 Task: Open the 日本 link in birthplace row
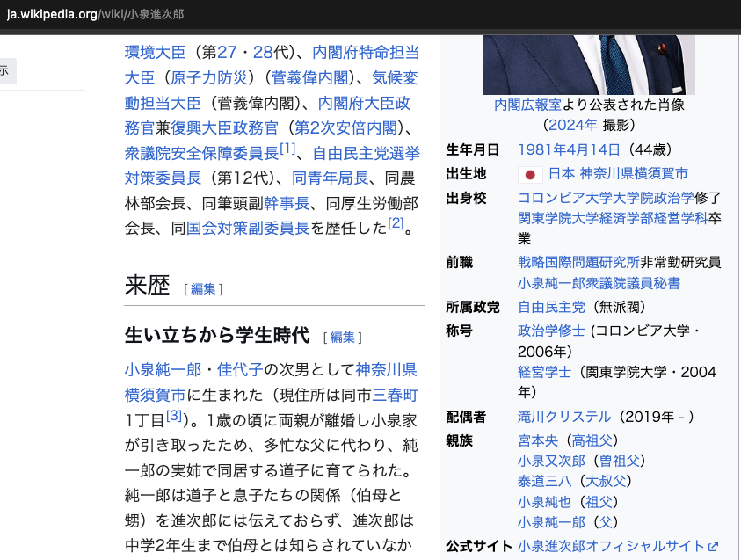pos(562,173)
